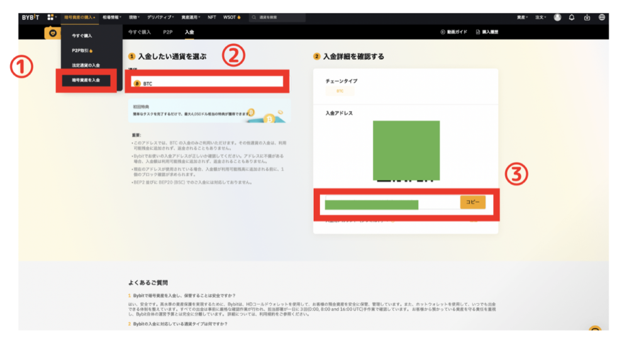
Task: Click the chat support icon at bottom right
Action: (595, 328)
